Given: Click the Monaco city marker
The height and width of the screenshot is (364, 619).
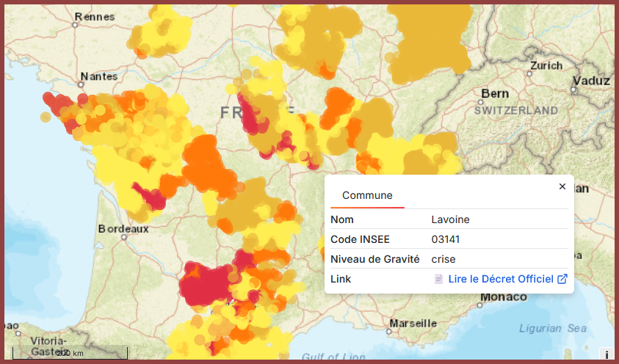Looking at the screenshot, I should click(x=479, y=305).
